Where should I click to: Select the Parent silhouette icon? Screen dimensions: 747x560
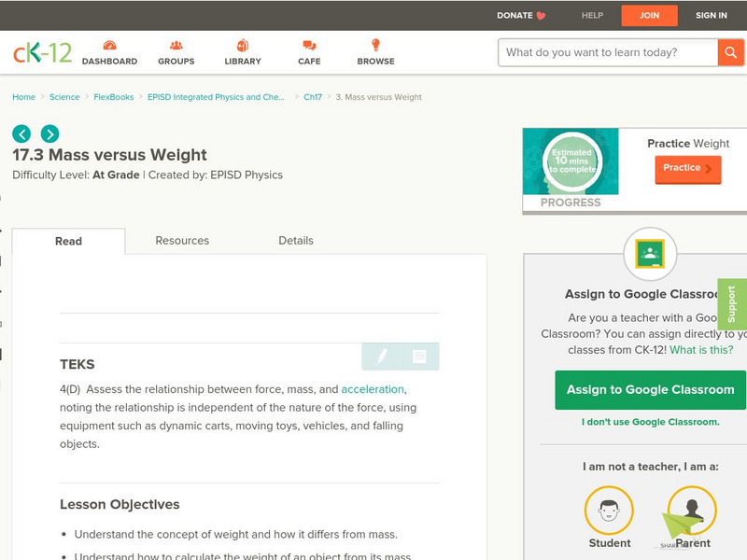(x=692, y=510)
